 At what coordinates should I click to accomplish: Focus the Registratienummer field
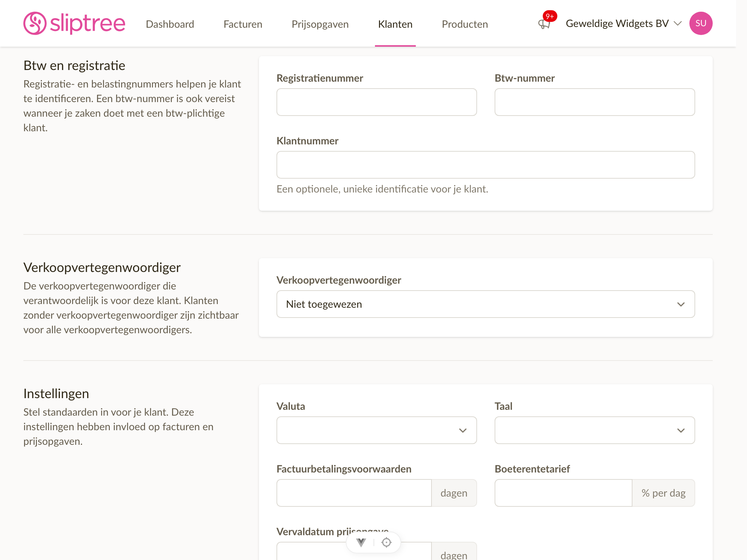(x=376, y=102)
